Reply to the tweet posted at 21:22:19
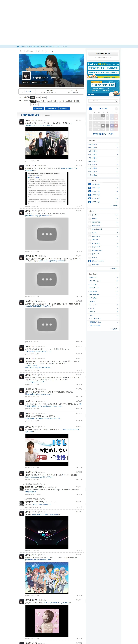Screen dimensions: 138x644 (x=77, y=251)
